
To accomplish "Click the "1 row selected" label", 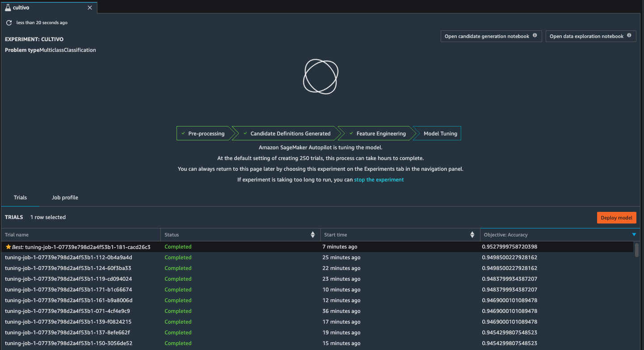I will pyautogui.click(x=48, y=217).
